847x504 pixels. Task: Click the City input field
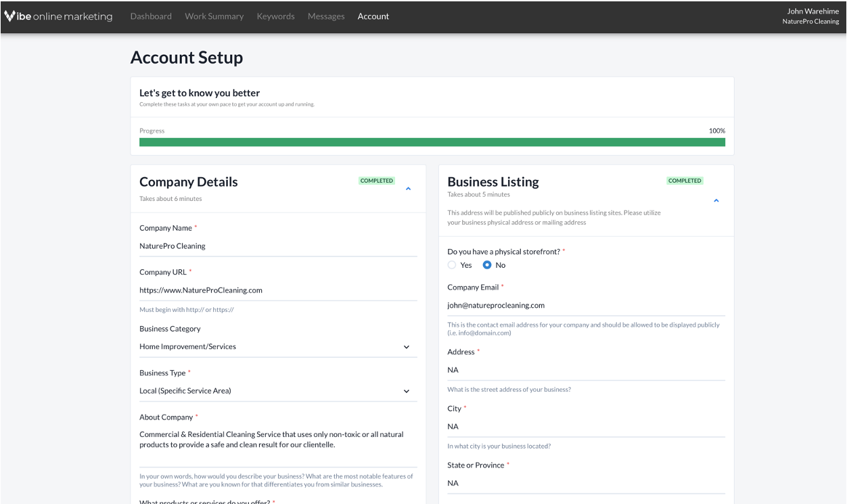pos(585,427)
